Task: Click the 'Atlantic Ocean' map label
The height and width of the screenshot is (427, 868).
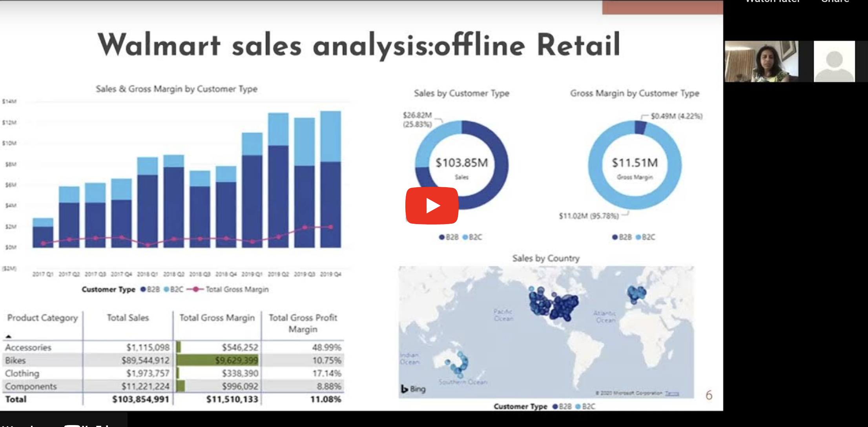Action: click(x=605, y=317)
